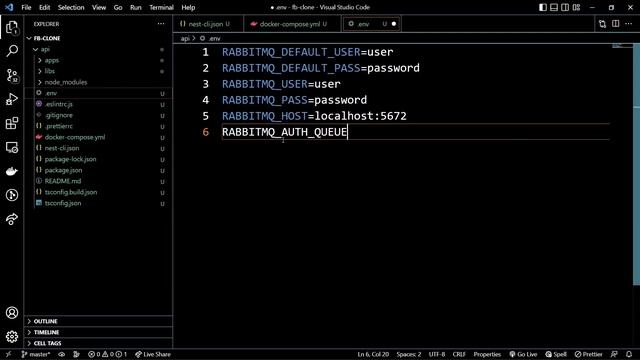This screenshot has height=360, width=640.
Task: Open remote window indicator in status bar
Action: [x=8, y=354]
